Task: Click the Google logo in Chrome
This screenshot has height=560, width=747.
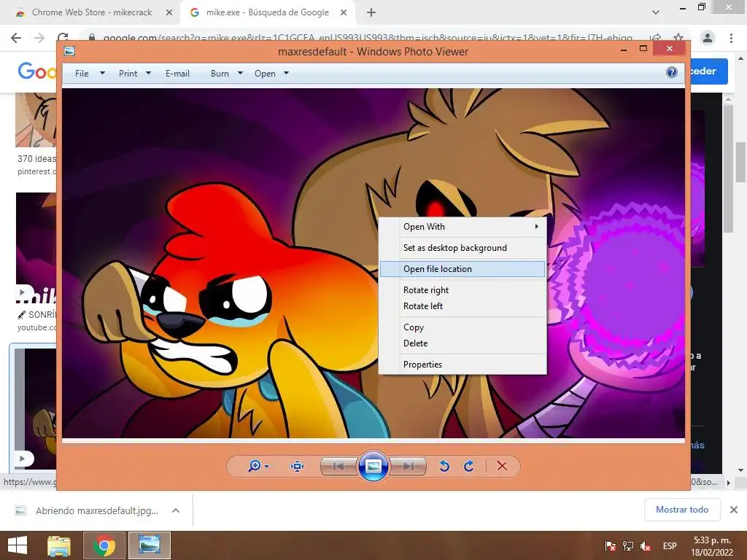Action: point(37,71)
